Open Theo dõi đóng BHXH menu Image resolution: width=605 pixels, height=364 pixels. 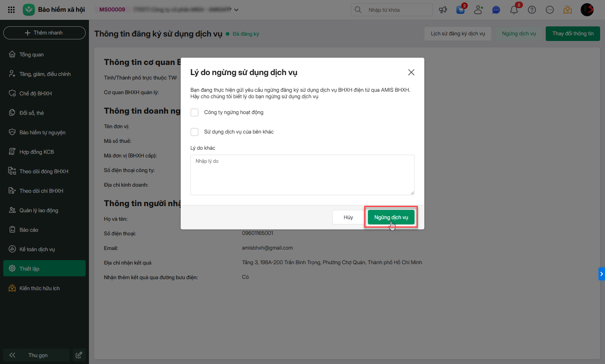44,171
